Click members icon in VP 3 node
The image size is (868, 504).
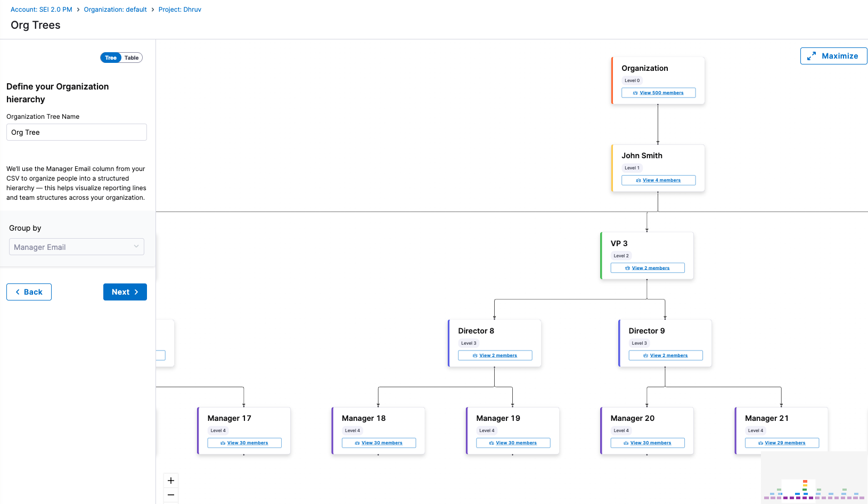point(627,269)
